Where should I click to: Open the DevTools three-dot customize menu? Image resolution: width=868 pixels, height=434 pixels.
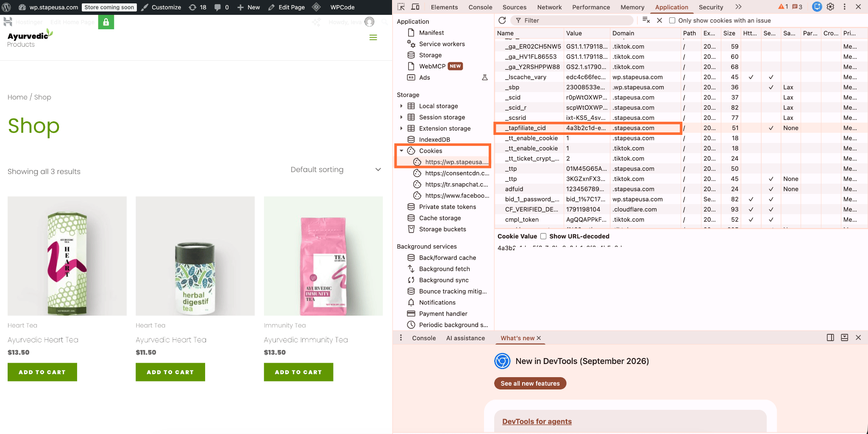click(844, 7)
